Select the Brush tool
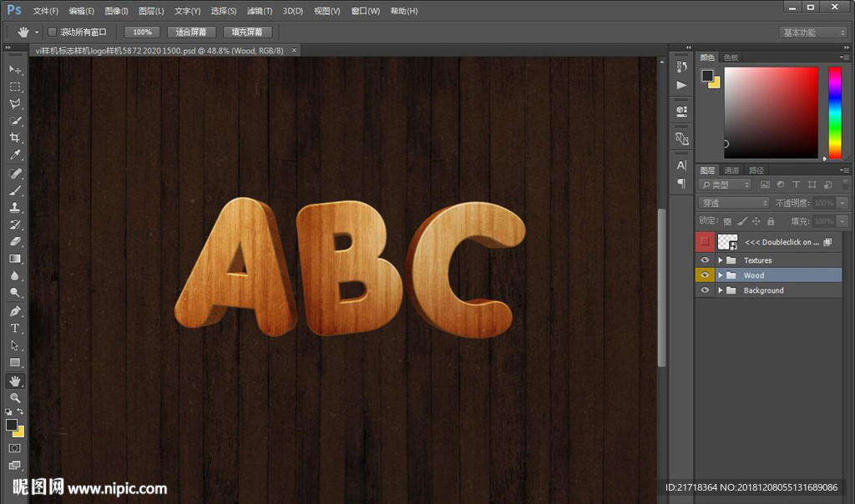855x504 pixels. (x=15, y=190)
